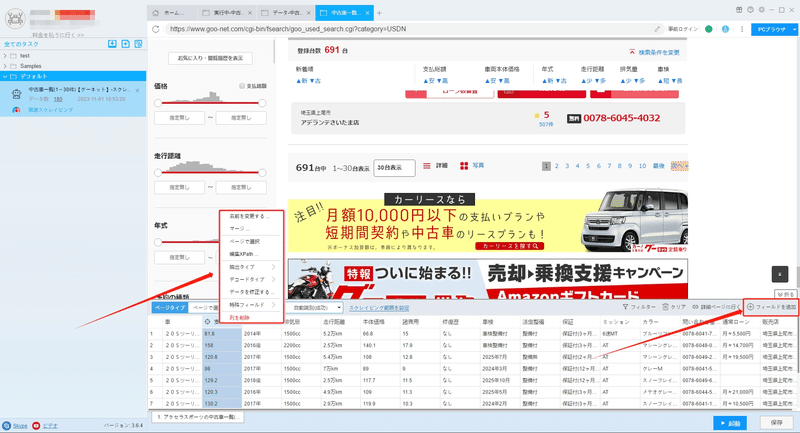This screenshot has width=800, height=433.
Task: Click the trash クリア icon
Action: coord(665,307)
